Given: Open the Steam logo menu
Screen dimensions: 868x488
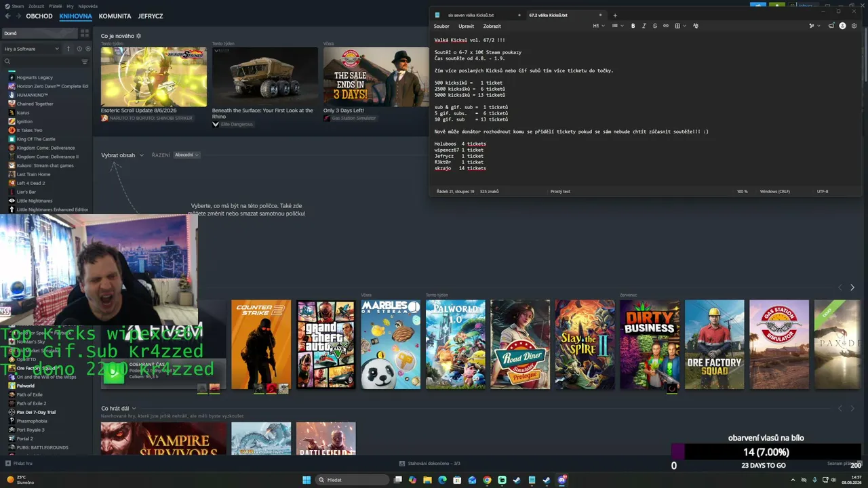Looking at the screenshot, I should pos(14,6).
